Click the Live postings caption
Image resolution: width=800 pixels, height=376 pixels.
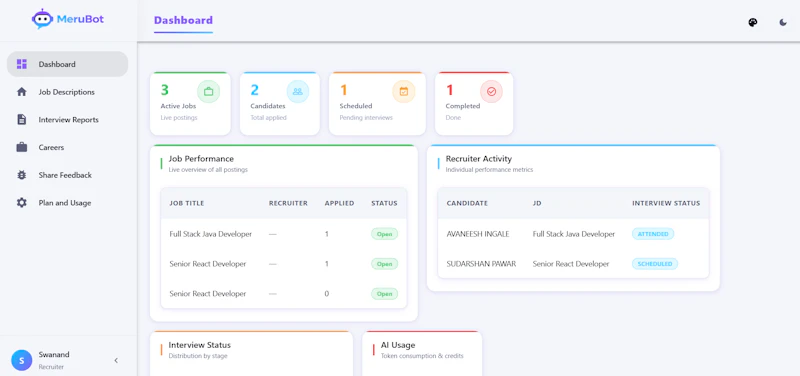pyautogui.click(x=179, y=118)
